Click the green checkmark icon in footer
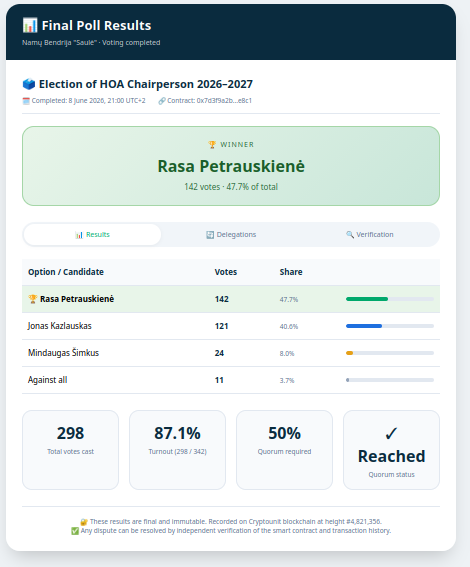 (75, 531)
